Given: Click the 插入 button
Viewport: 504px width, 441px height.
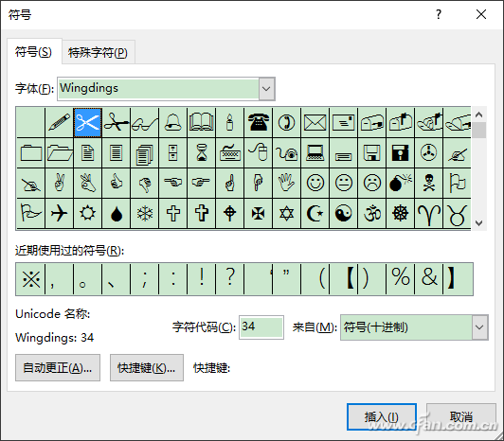Looking at the screenshot, I should click(x=382, y=417).
